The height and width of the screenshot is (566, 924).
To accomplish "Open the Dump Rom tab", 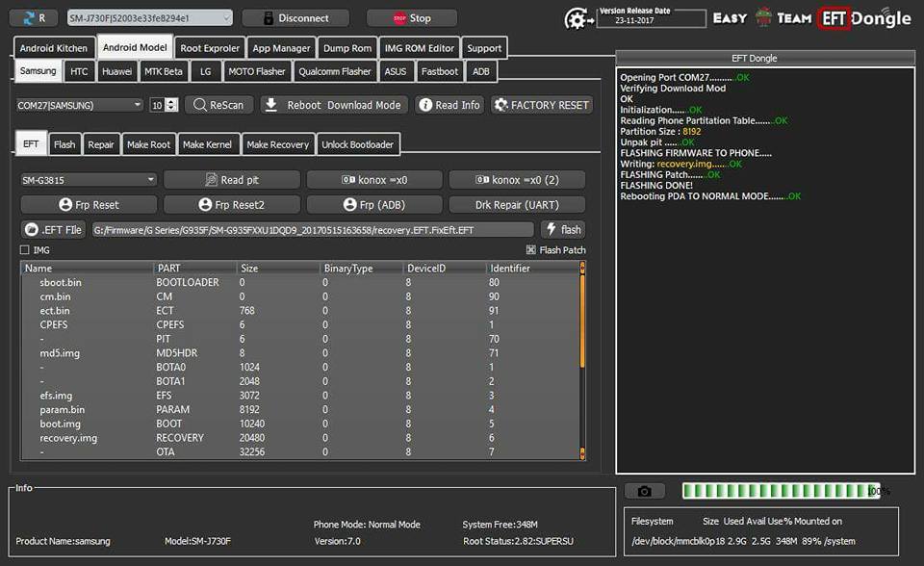I will click(347, 48).
